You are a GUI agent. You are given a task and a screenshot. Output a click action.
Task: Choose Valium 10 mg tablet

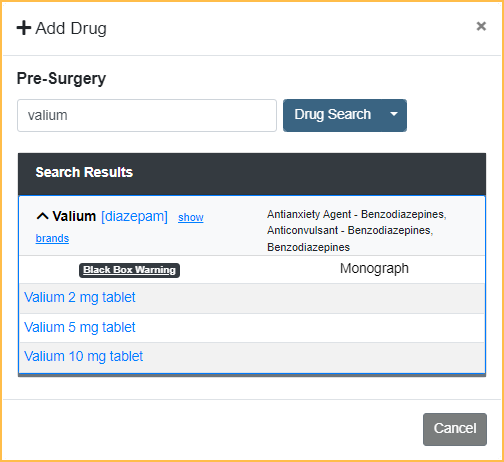84,356
